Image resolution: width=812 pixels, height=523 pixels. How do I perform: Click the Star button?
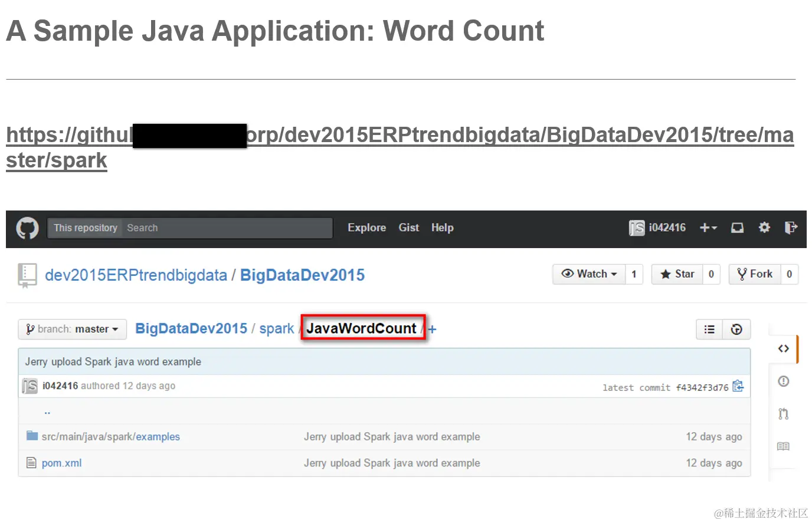tap(677, 274)
